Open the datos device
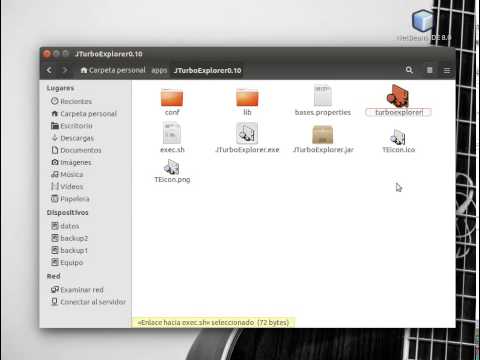The height and width of the screenshot is (360, 480). click(65, 226)
